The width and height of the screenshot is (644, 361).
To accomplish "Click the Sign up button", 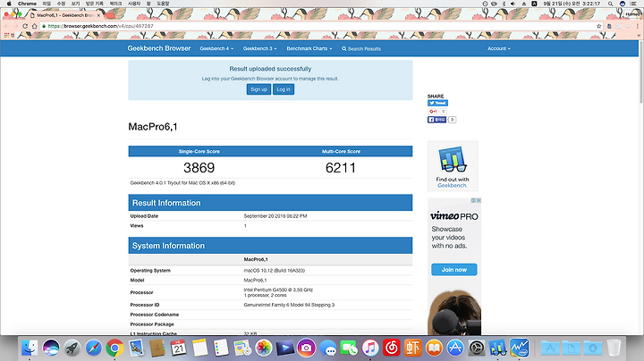I will [x=258, y=89].
